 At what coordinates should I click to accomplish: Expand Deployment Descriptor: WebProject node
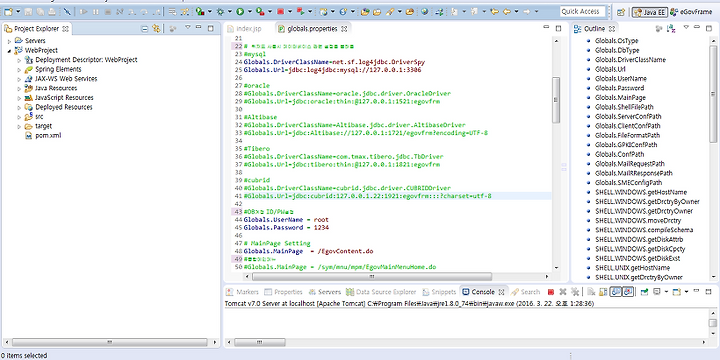pos(19,60)
